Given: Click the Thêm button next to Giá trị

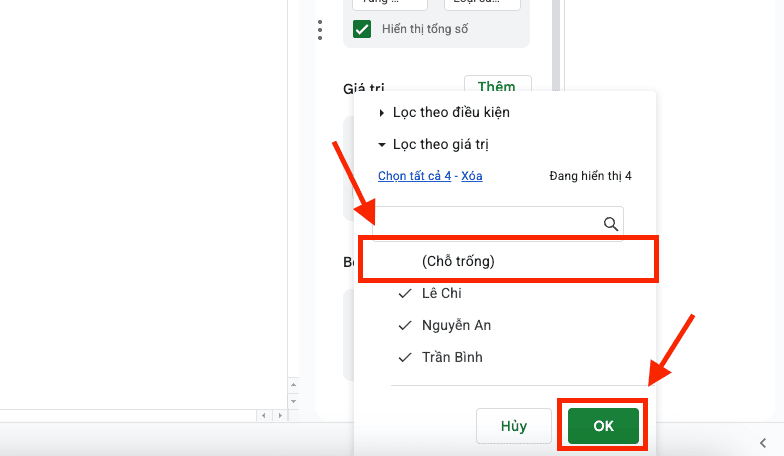Looking at the screenshot, I should click(498, 86).
